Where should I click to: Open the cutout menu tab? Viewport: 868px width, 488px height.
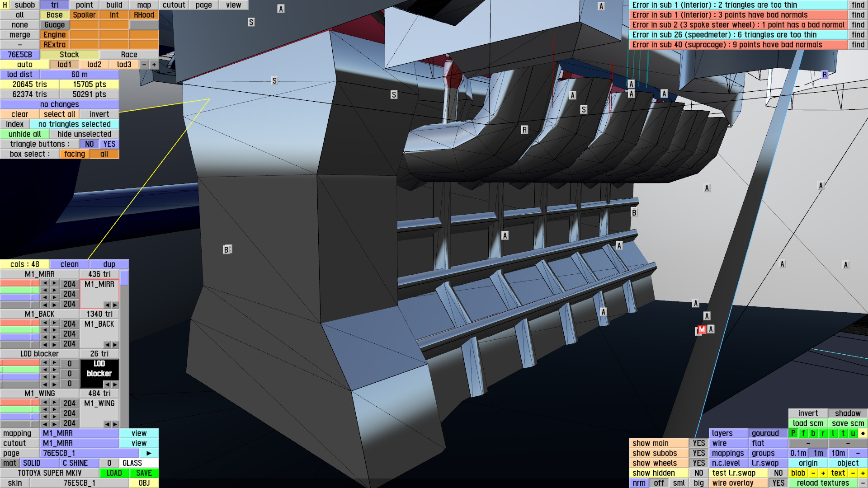[x=174, y=5]
